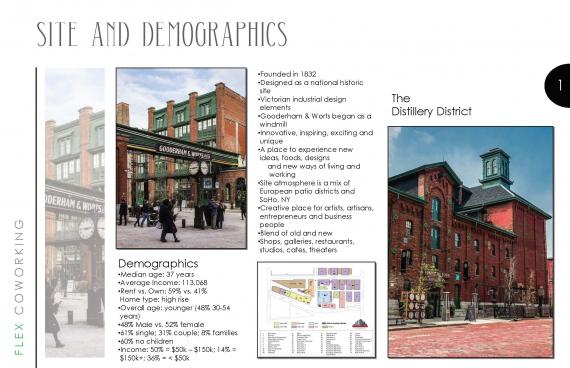The width and height of the screenshot is (570, 368).
Task: Open the Gooderham & Worts entrance photo
Action: pos(181,158)
